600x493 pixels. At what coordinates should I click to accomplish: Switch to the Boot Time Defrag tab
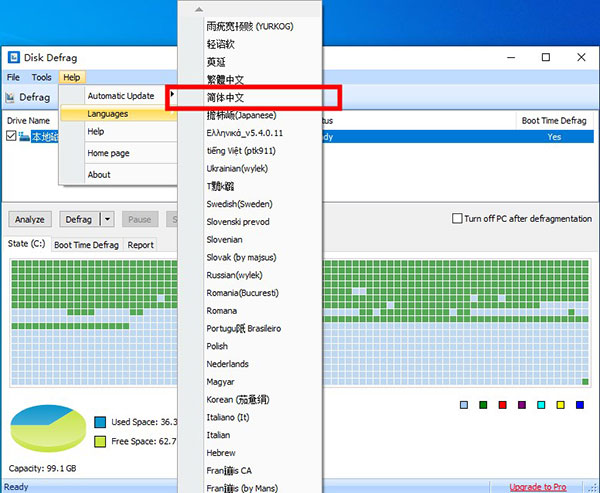coord(86,244)
